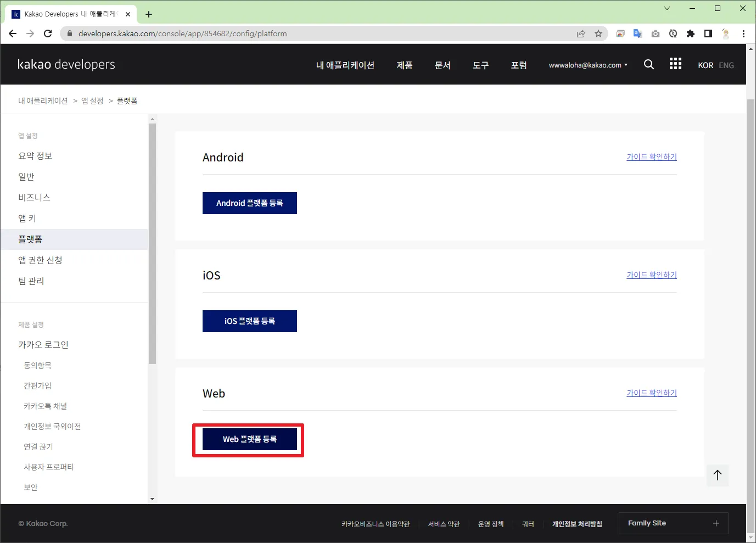Click the sidebar scrollbar thumb

pos(152,244)
